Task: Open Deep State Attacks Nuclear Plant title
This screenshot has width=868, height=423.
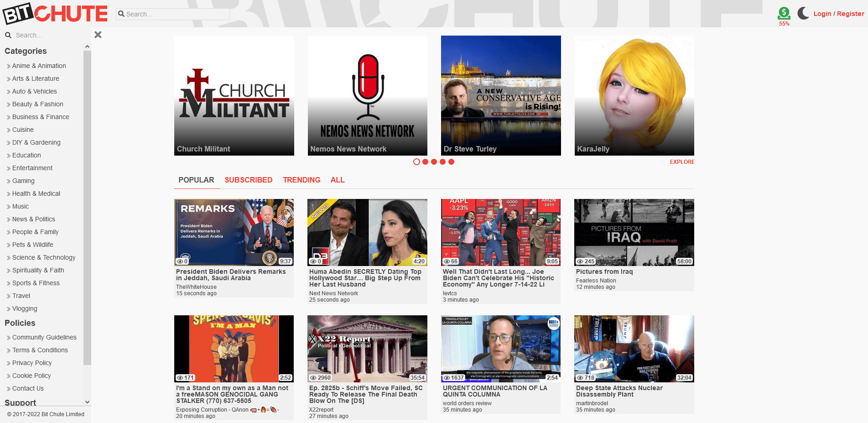Action: (619, 391)
